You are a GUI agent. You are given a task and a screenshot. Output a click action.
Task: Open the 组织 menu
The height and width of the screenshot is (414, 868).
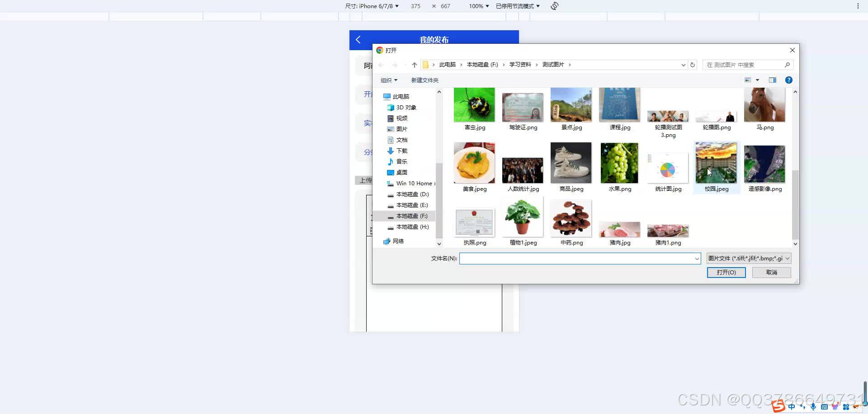388,80
